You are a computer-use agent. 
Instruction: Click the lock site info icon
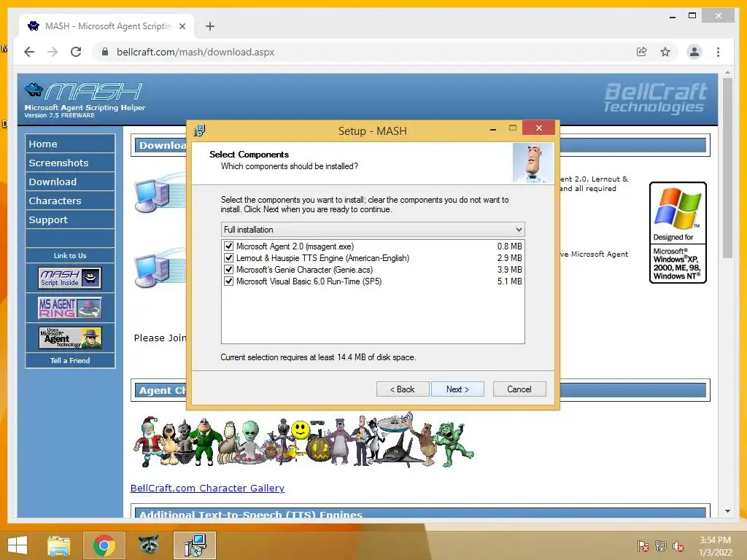tap(105, 52)
